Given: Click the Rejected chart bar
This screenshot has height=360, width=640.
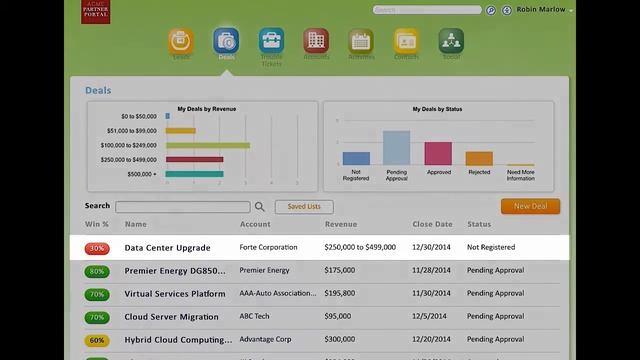Looking at the screenshot, I should tap(479, 158).
